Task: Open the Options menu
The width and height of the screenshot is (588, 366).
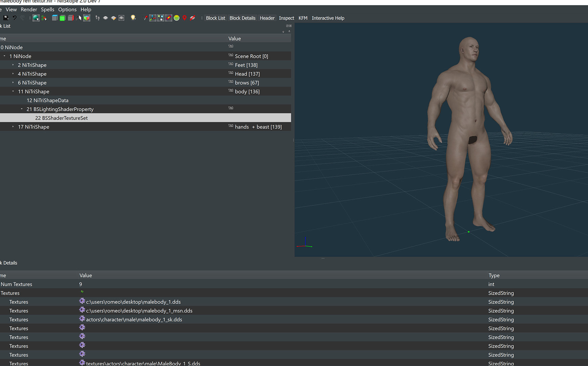Action: tap(67, 9)
